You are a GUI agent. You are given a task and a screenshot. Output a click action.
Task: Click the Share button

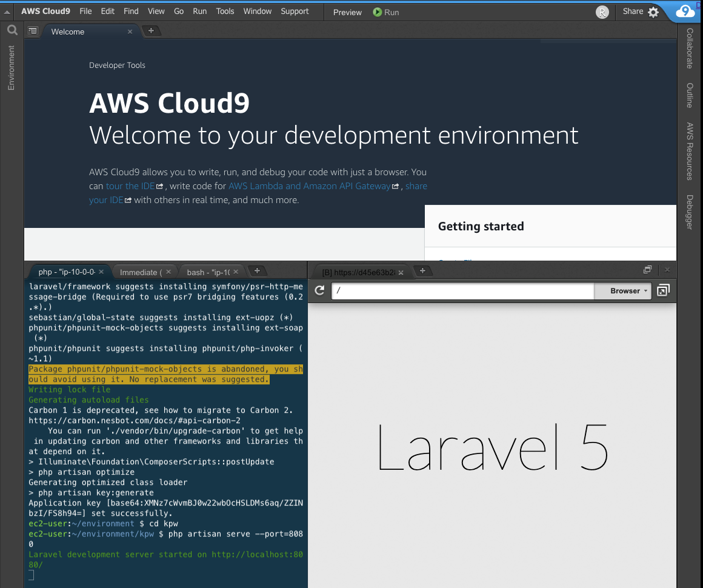tap(633, 11)
